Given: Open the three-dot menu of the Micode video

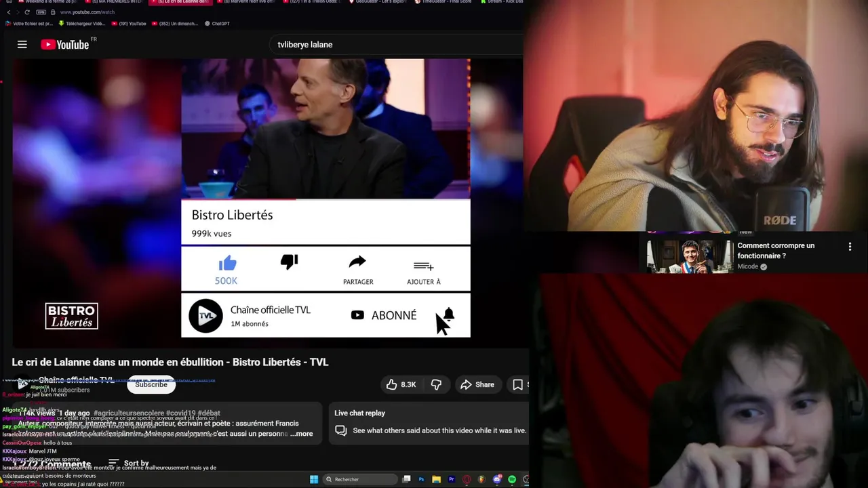Looking at the screenshot, I should tap(850, 247).
